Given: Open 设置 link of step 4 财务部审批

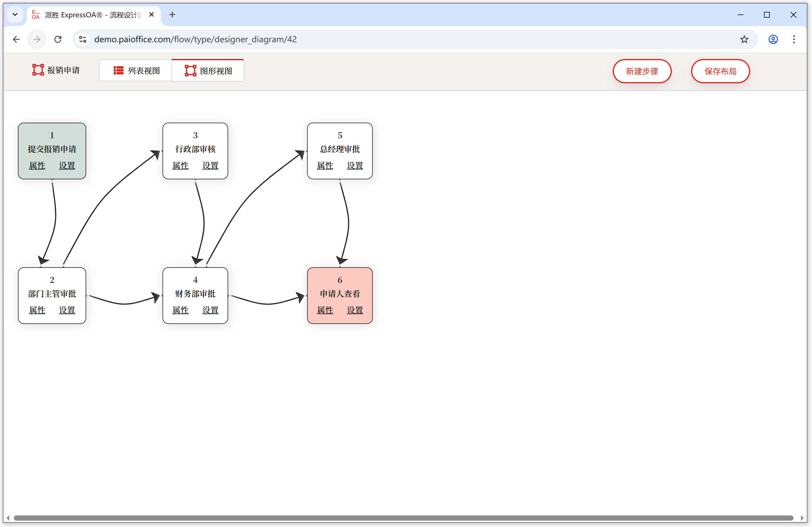Looking at the screenshot, I should point(210,310).
